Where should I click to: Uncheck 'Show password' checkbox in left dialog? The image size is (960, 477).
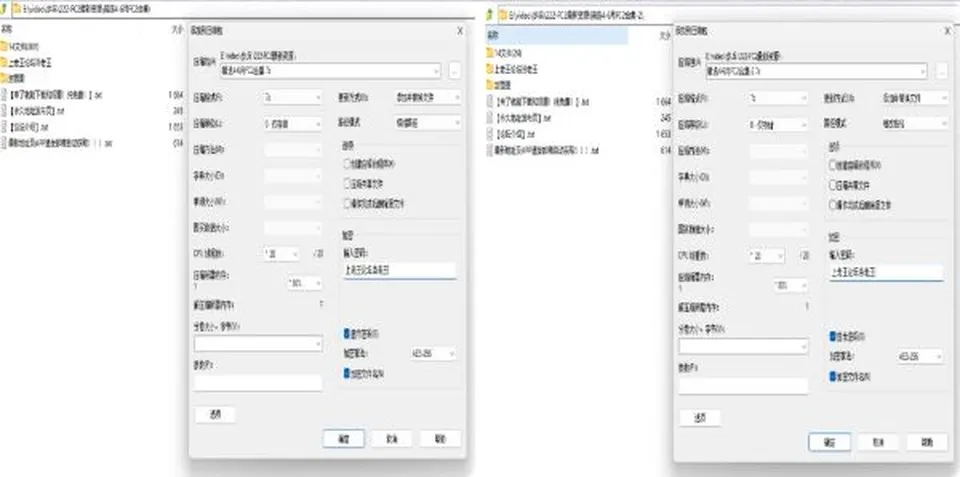coord(347,334)
